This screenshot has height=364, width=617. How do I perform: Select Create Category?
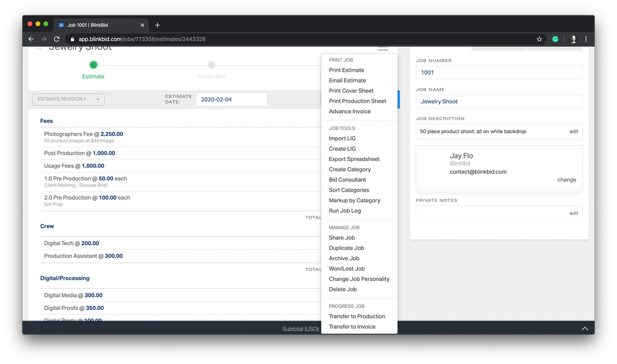coord(350,169)
